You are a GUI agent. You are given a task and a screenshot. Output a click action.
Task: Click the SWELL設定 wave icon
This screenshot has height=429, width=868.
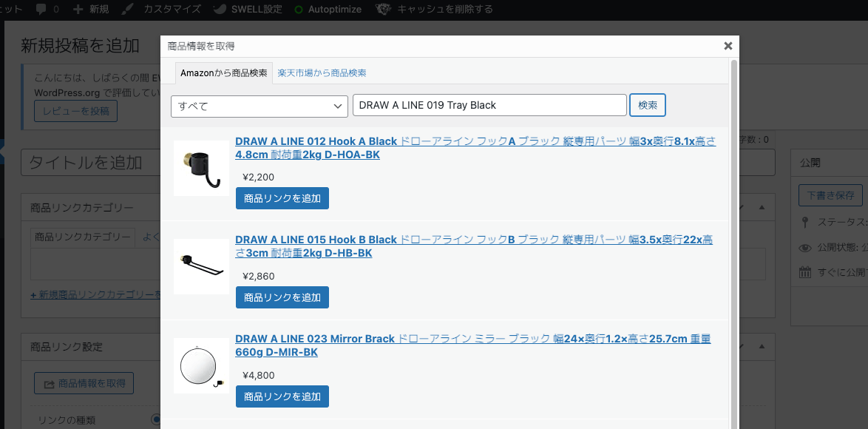click(220, 10)
